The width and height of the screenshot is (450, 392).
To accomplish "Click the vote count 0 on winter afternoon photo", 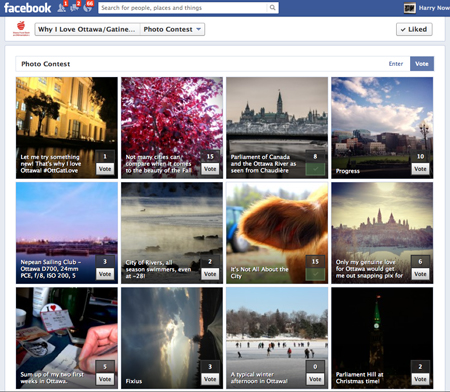I will 315,367.
